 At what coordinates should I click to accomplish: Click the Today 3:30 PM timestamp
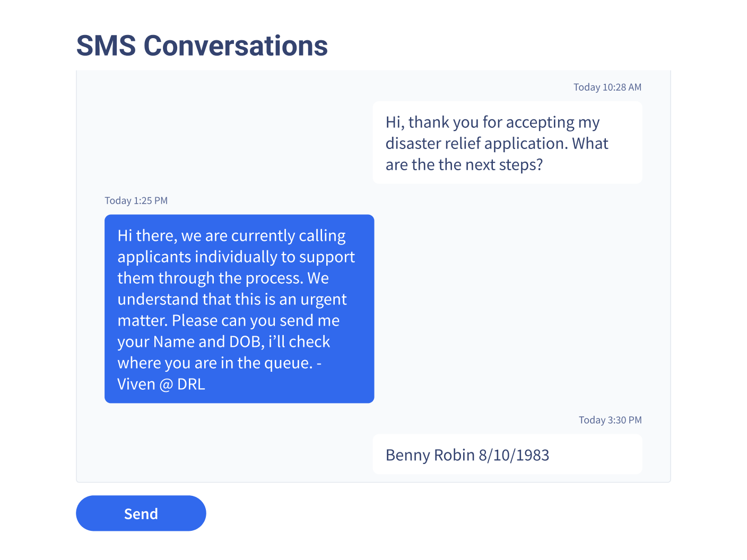(610, 420)
